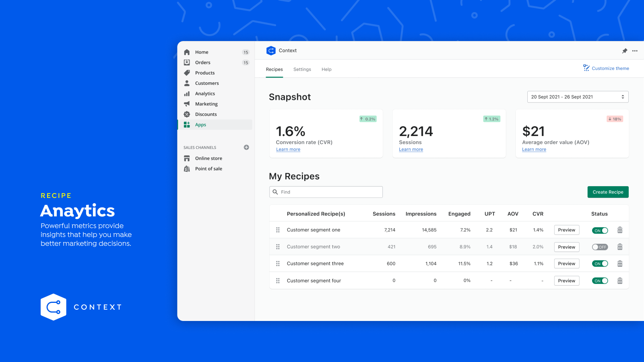Image resolution: width=644 pixels, height=362 pixels.
Task: Disable Customer segment four's status toggle
Action: pyautogui.click(x=600, y=281)
